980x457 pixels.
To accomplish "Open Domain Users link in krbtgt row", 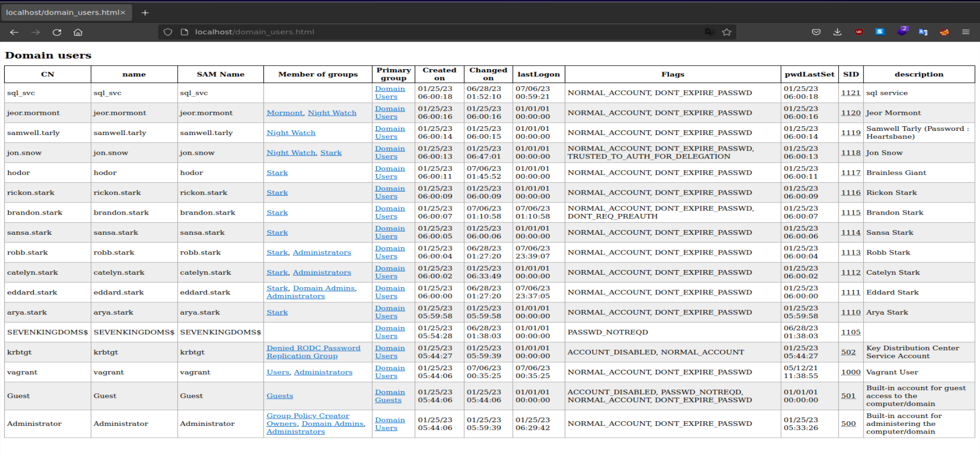I will [x=390, y=352].
